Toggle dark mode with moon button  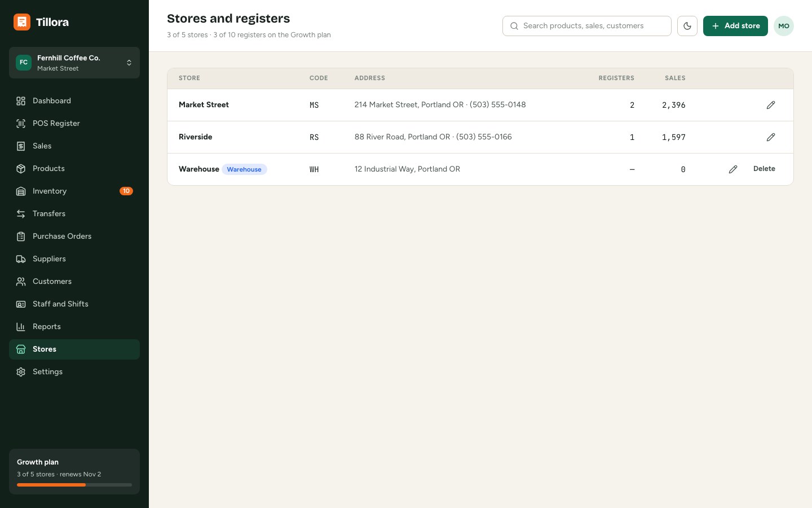coord(687,26)
